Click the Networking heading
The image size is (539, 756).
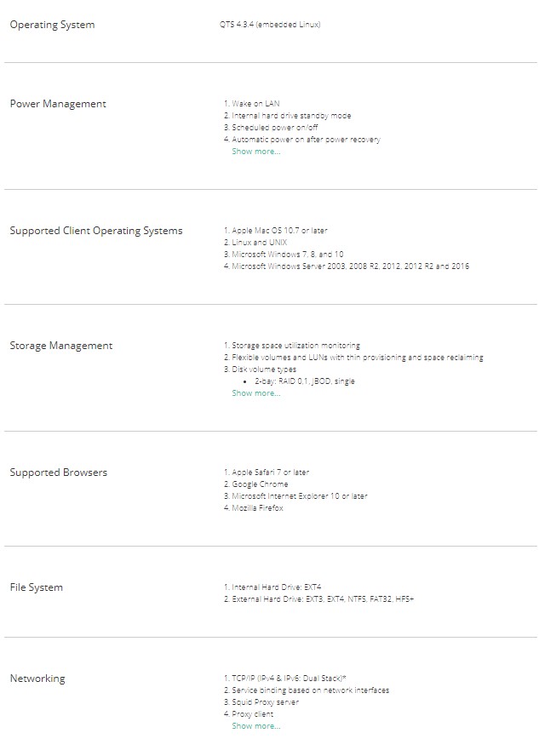[37, 679]
